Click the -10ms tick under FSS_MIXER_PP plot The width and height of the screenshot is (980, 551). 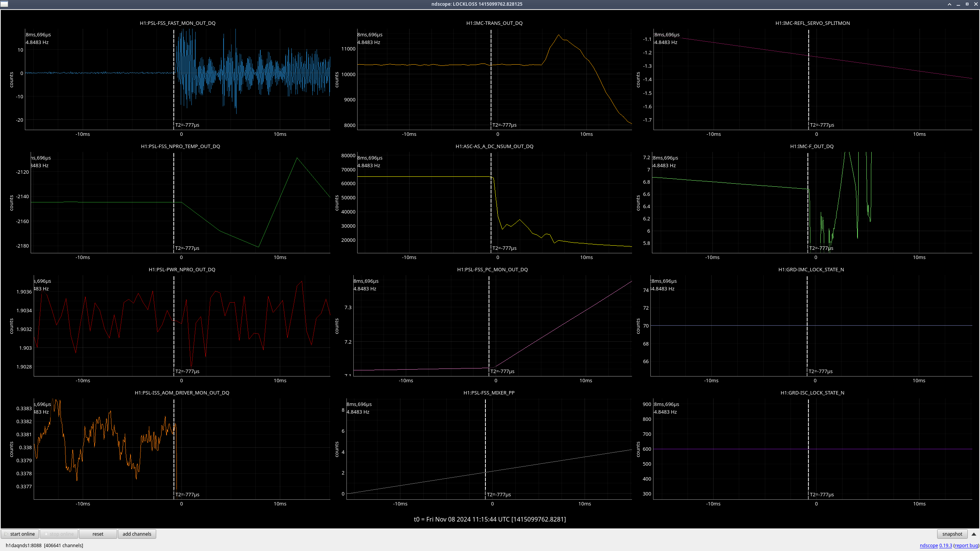click(x=400, y=504)
